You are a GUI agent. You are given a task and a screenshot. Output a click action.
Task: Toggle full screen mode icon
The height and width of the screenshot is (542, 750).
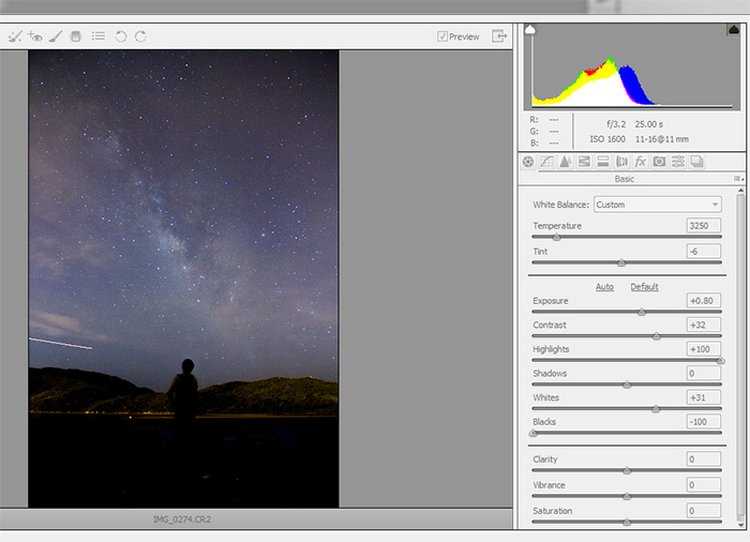499,37
